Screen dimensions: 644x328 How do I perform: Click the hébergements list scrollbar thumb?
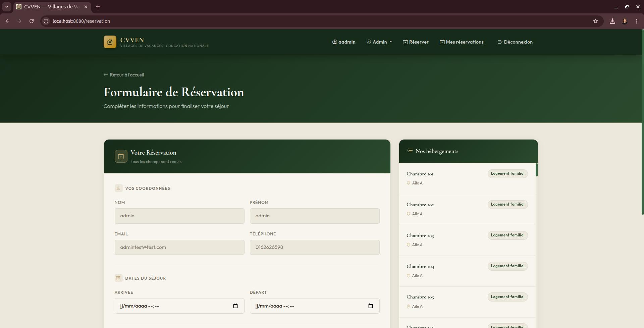[x=537, y=170]
